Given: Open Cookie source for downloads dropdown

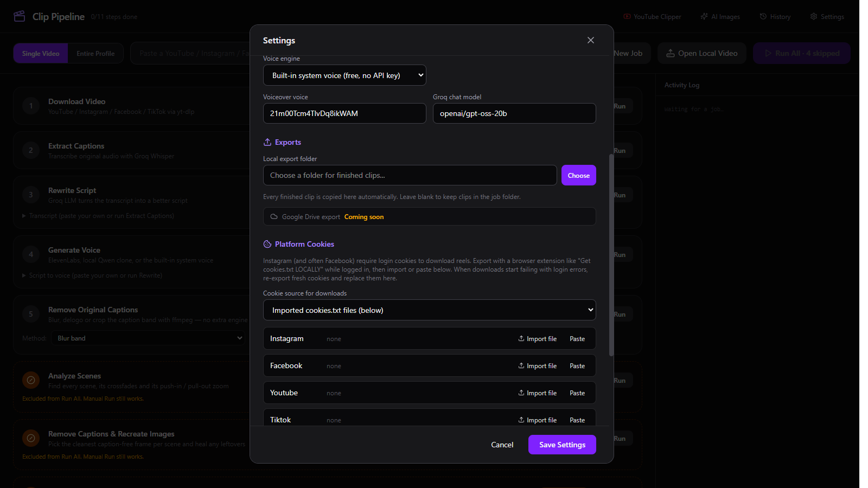Looking at the screenshot, I should 430,310.
